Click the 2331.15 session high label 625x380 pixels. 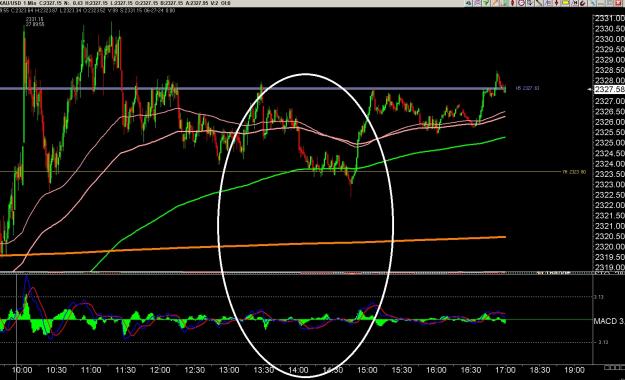pos(35,19)
